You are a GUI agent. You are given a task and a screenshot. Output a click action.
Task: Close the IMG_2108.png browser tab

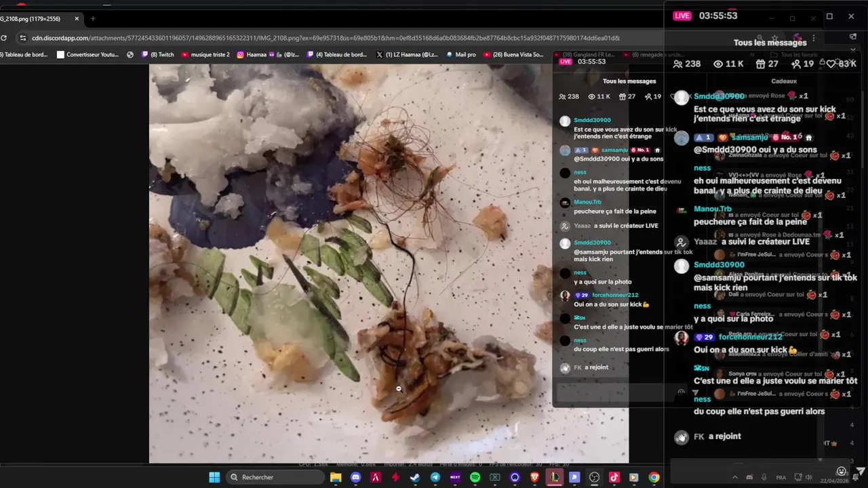[77, 18]
